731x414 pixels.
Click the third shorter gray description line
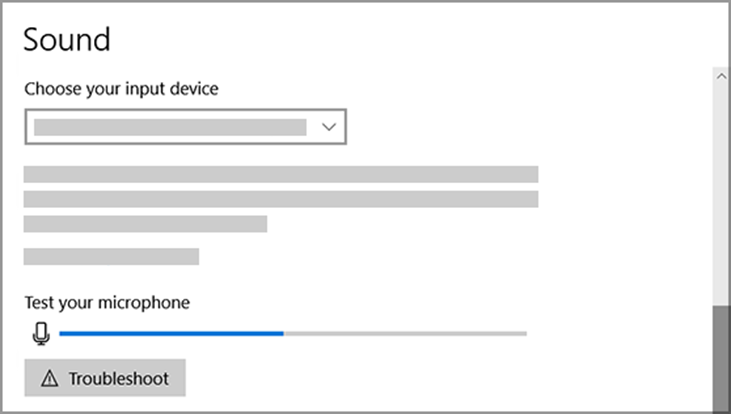[145, 224]
